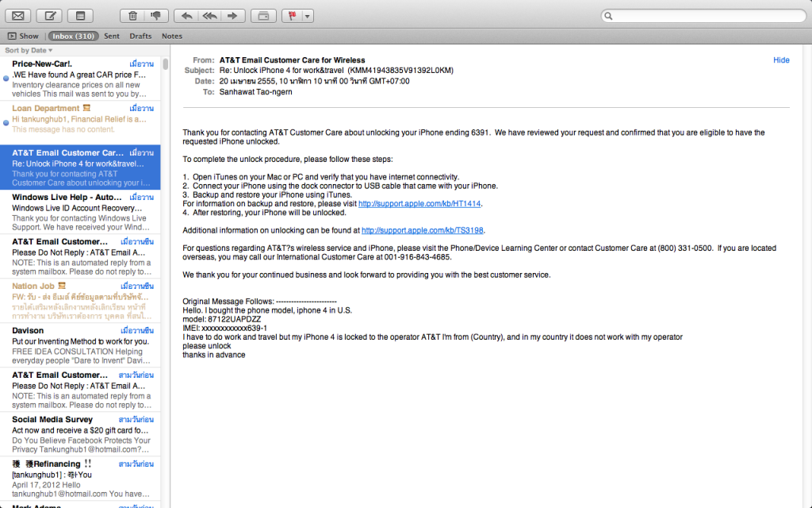This screenshot has width=812, height=508.
Task: Mark message as junk with thumbs-down
Action: point(155,15)
